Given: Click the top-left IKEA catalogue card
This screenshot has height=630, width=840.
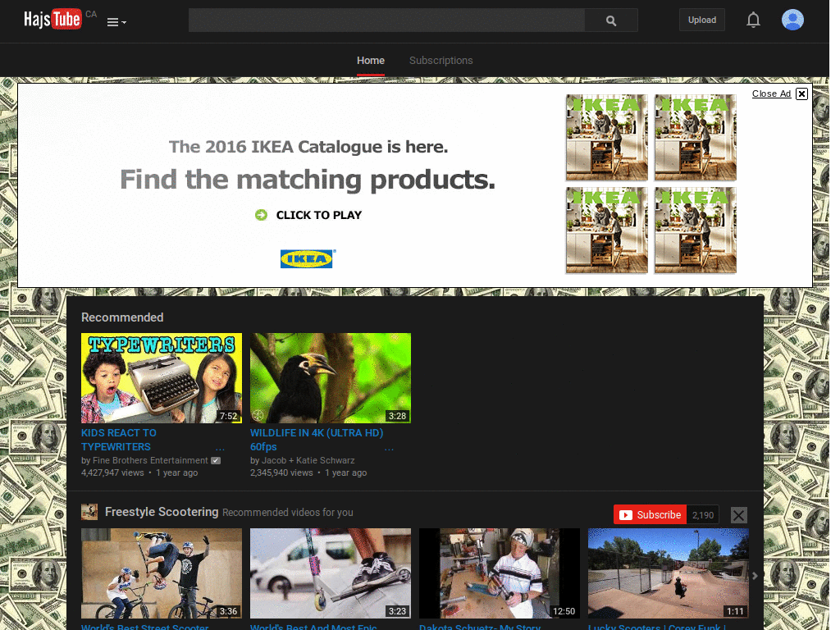Looking at the screenshot, I should (606, 137).
